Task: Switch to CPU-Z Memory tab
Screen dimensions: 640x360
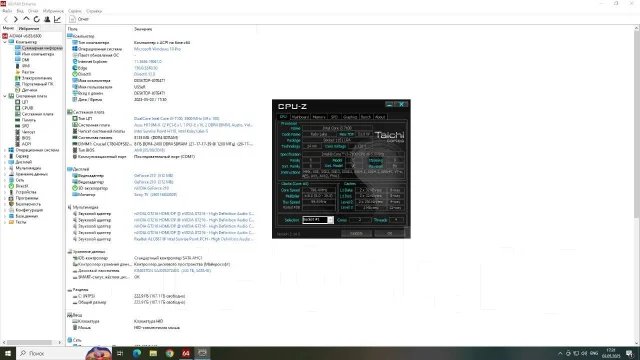Action: tap(319, 117)
